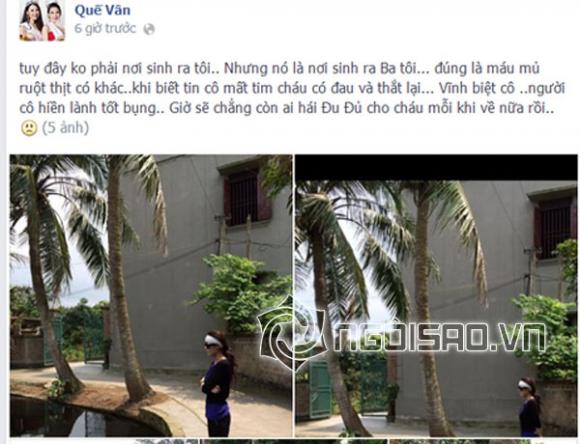Click the red-shuttered window in the right photo
This screenshot has height=444, width=580.
554,225
